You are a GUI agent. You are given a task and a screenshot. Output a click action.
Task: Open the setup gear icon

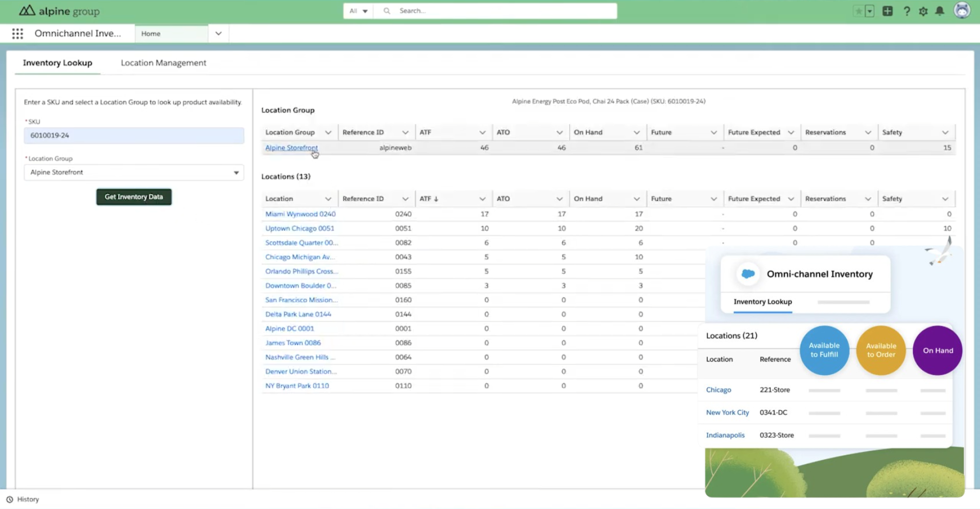coord(923,11)
